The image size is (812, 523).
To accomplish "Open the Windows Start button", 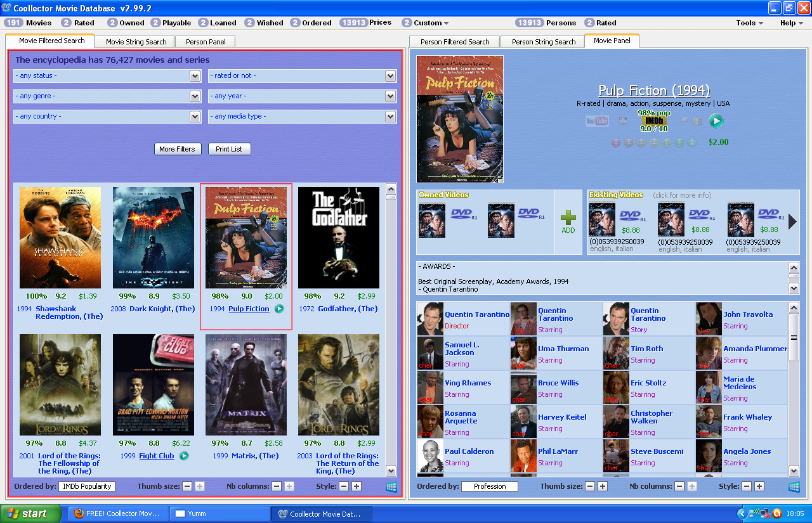I will [31, 513].
